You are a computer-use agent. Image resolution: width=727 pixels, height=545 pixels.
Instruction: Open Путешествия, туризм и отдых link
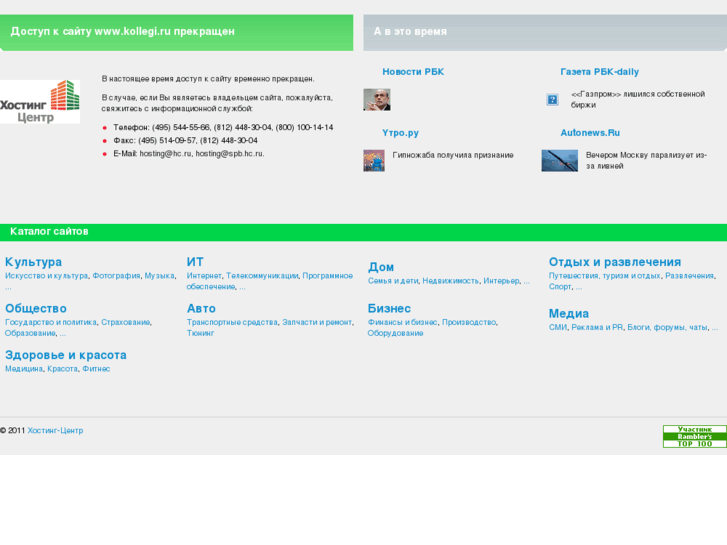(x=605, y=276)
